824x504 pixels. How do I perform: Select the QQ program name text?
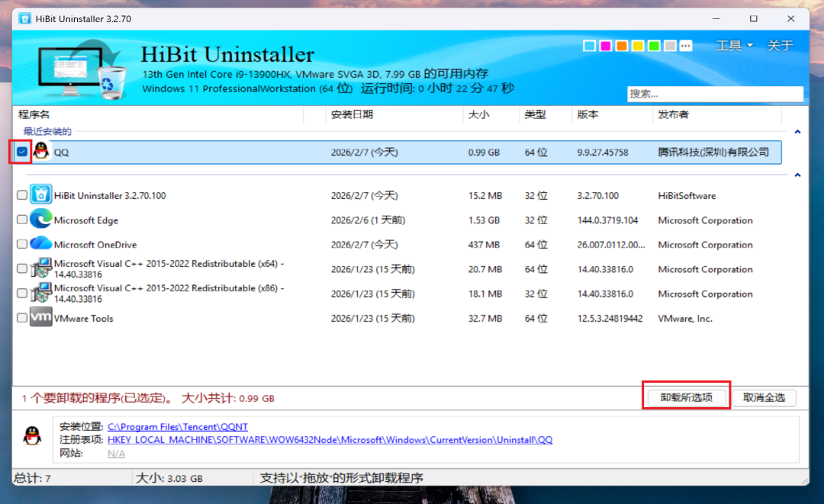(x=62, y=152)
